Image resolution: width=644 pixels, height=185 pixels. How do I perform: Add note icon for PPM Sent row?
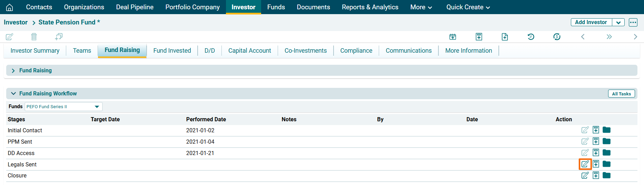596,141
